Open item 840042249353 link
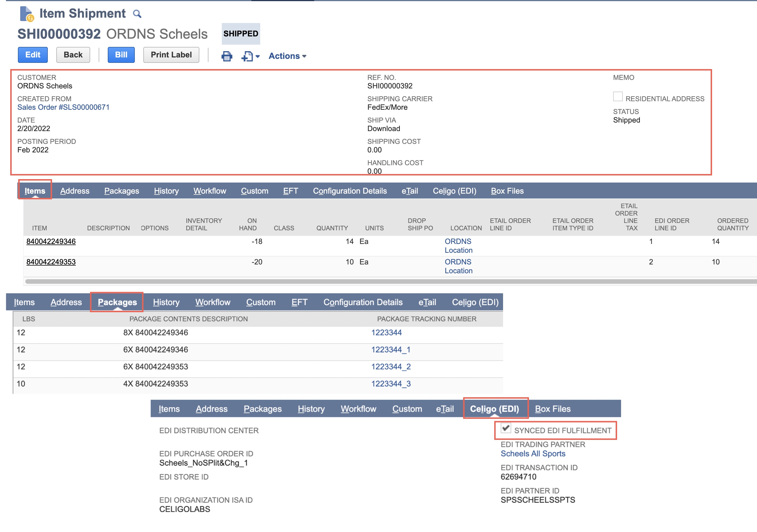757x532 pixels. (51, 262)
